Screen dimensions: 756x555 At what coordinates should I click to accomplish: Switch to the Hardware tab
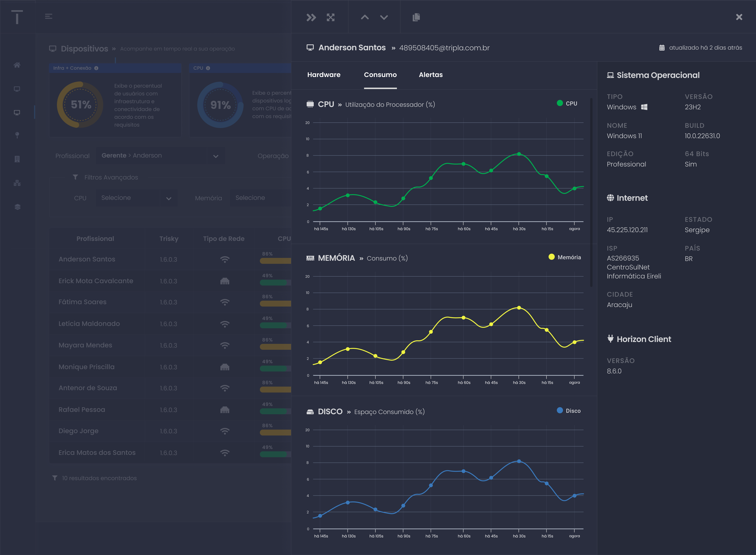[x=324, y=75]
